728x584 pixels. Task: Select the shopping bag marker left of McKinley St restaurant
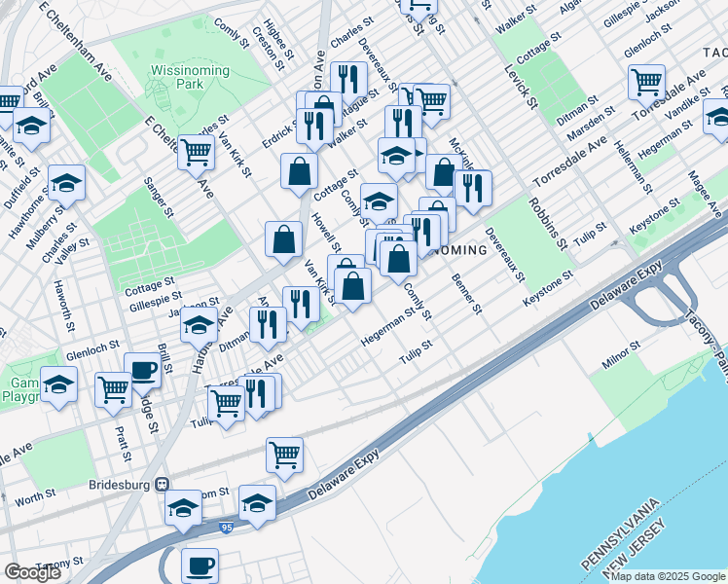pos(444,173)
